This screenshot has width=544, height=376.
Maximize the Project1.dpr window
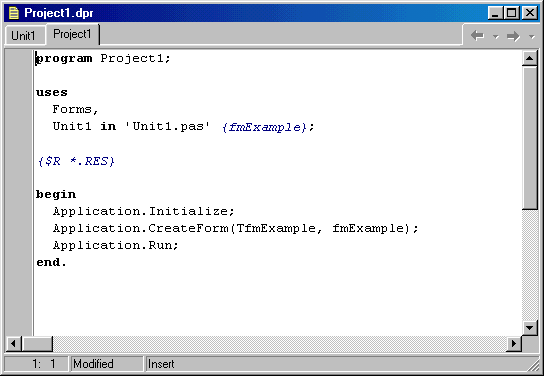click(x=512, y=13)
